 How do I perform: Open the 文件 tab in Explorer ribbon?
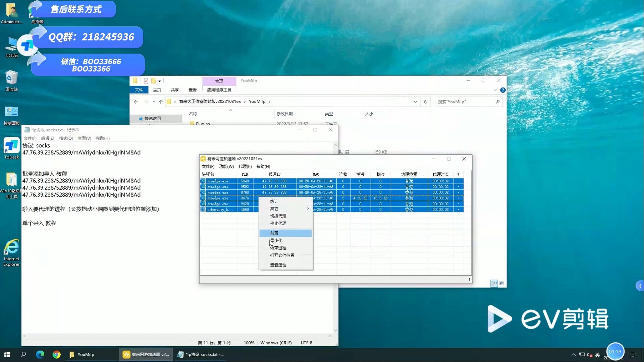pyautogui.click(x=139, y=90)
